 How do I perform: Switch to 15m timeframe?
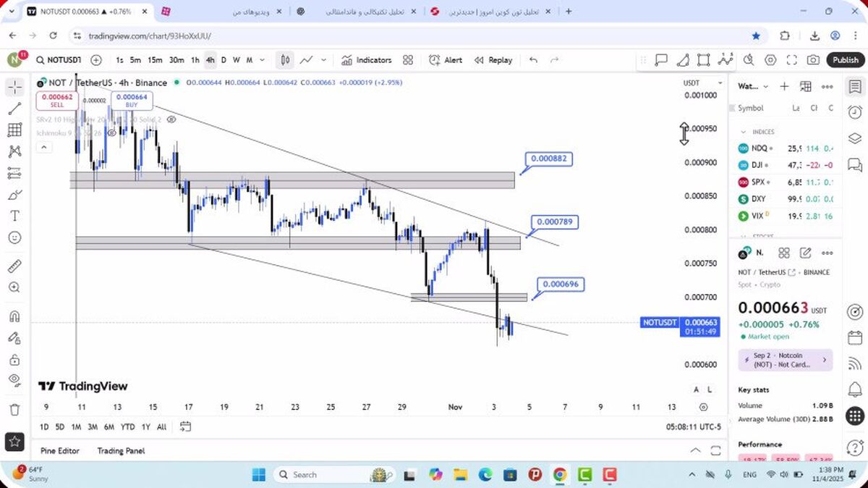(155, 60)
